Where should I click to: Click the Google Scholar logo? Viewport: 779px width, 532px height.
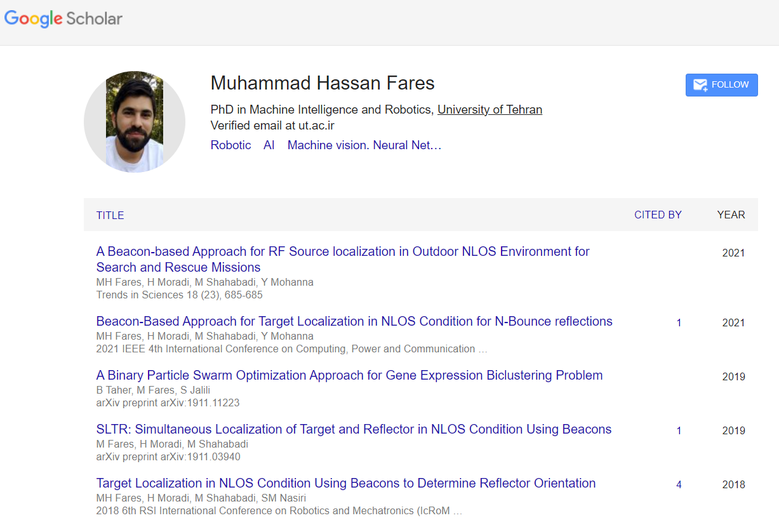(x=63, y=19)
